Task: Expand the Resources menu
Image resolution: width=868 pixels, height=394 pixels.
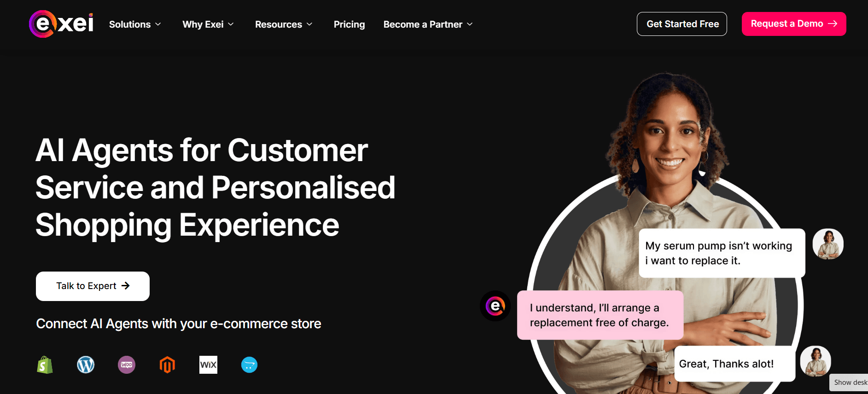Action: [284, 24]
